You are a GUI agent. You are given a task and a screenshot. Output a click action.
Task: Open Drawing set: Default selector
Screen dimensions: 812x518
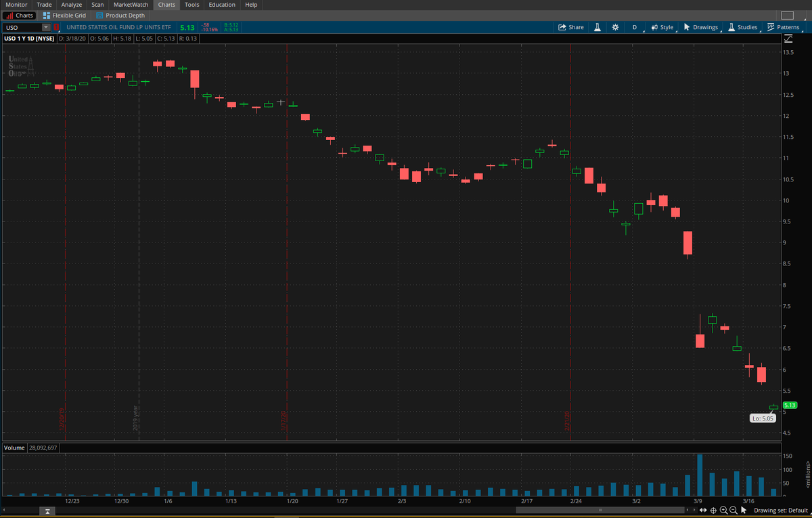point(781,511)
